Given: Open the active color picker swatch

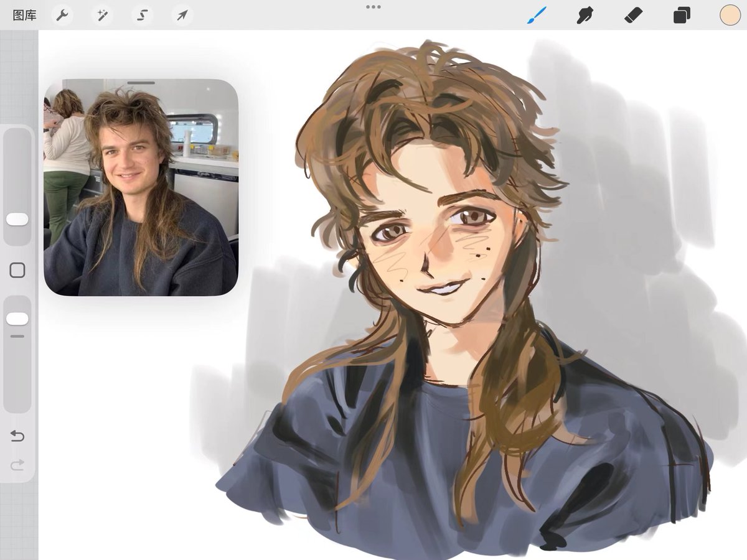Looking at the screenshot, I should [730, 15].
